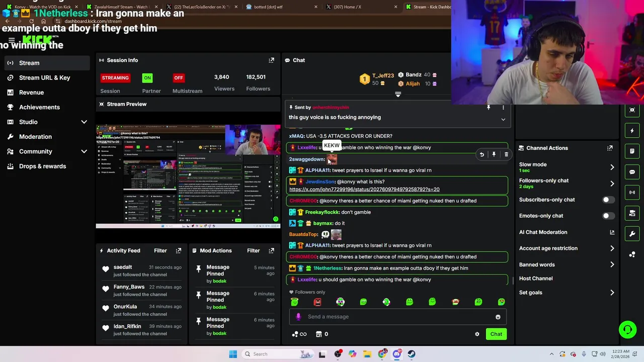
Task: Click Host Channel action
Action: point(535,279)
